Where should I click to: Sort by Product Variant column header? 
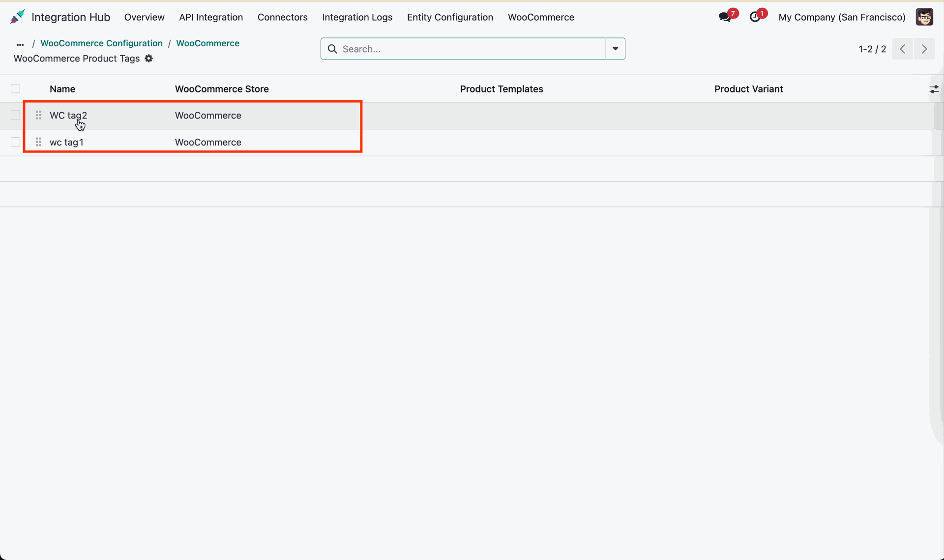click(748, 89)
